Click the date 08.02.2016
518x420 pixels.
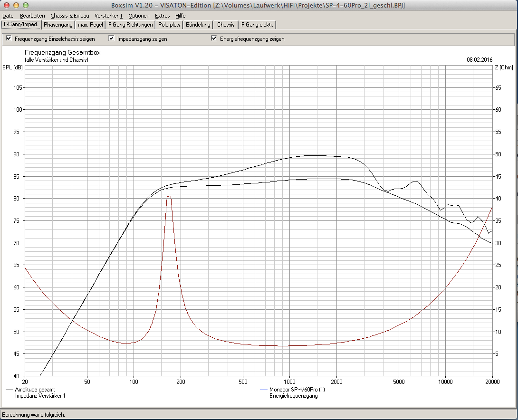tap(480, 60)
